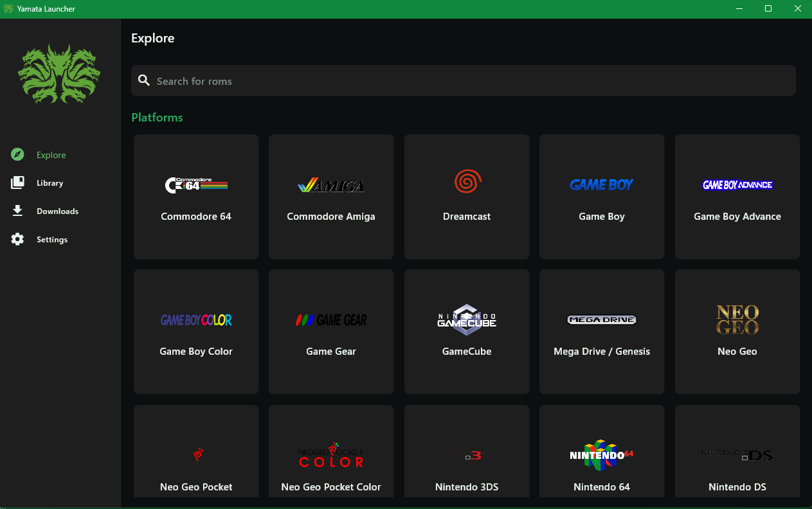Click the Neo Geo gold logo
812x509 pixels.
[x=737, y=319]
